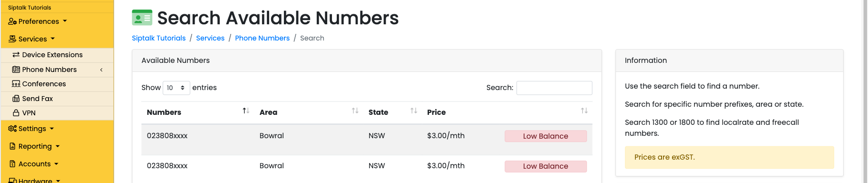The image size is (868, 183).
Task: Follow the Phone Numbers breadcrumb link
Action: (x=262, y=38)
